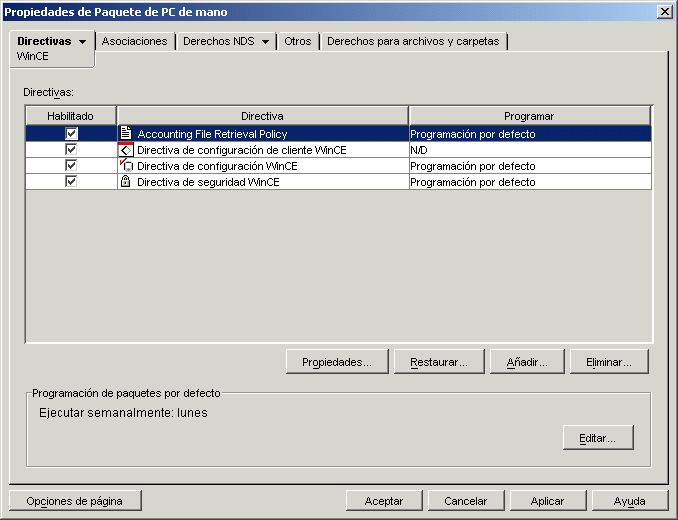Select Directiva de configuración de cliente WinCE text

point(242,150)
